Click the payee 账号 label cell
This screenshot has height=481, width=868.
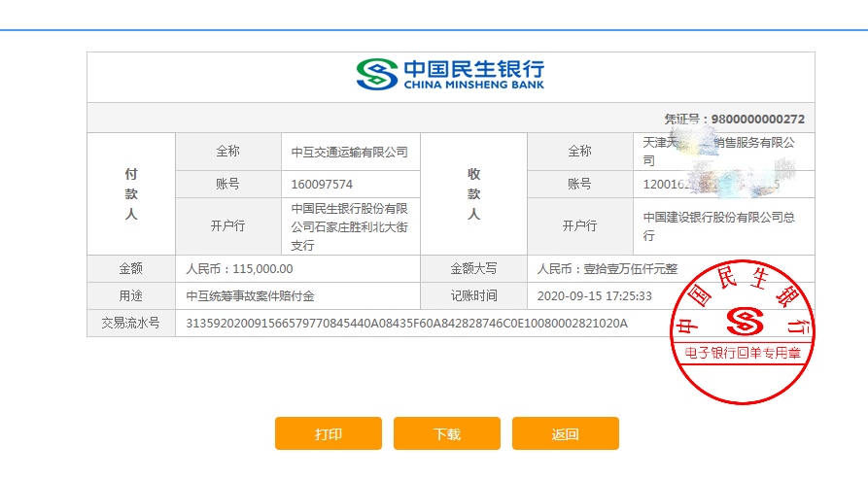580,185
